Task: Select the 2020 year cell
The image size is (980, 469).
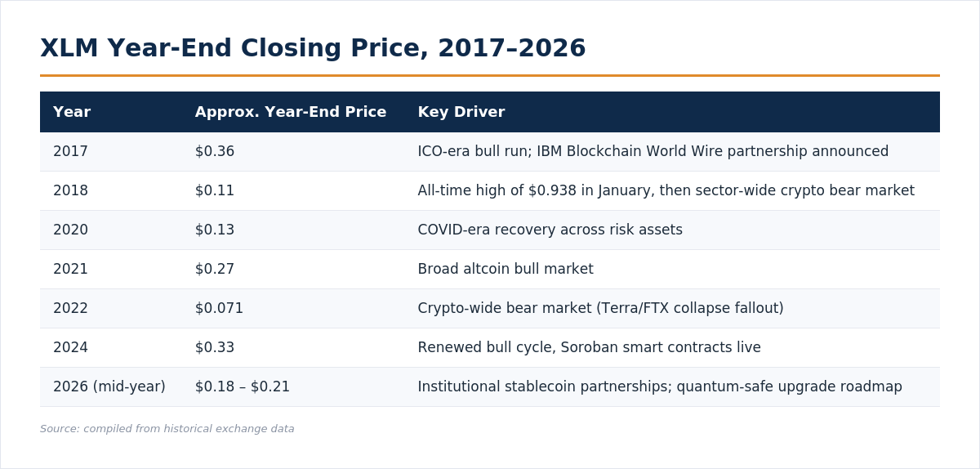Action: pyautogui.click(x=70, y=230)
